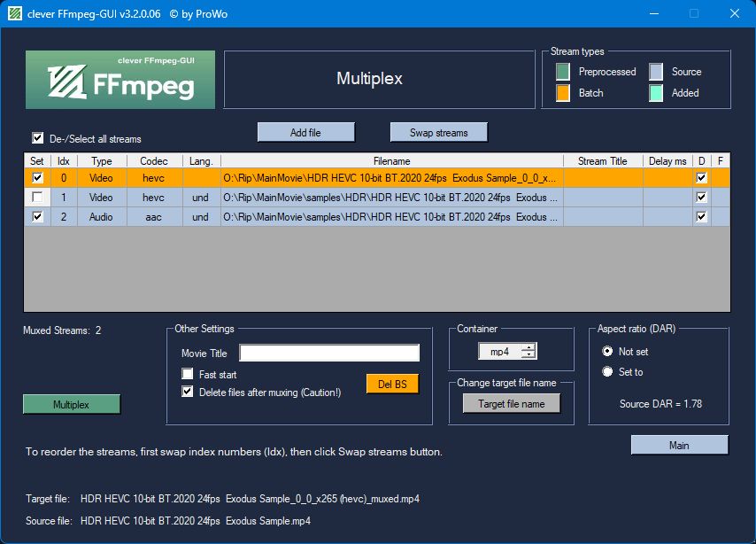Image resolution: width=756 pixels, height=544 pixels.
Task: Click the Stream Title column header
Action: point(603,160)
